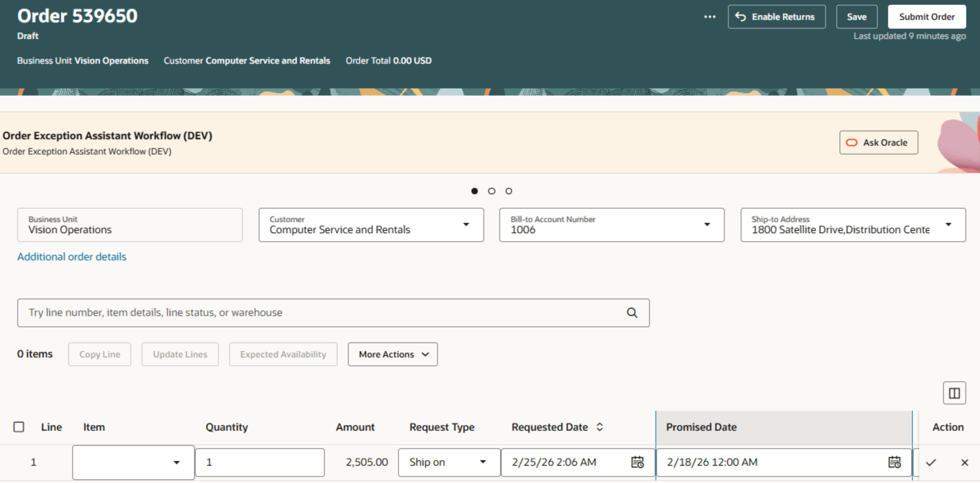Edit the Requested Date value 2/25/26 2:06 AM
The height and width of the screenshot is (483, 980).
[x=554, y=462]
